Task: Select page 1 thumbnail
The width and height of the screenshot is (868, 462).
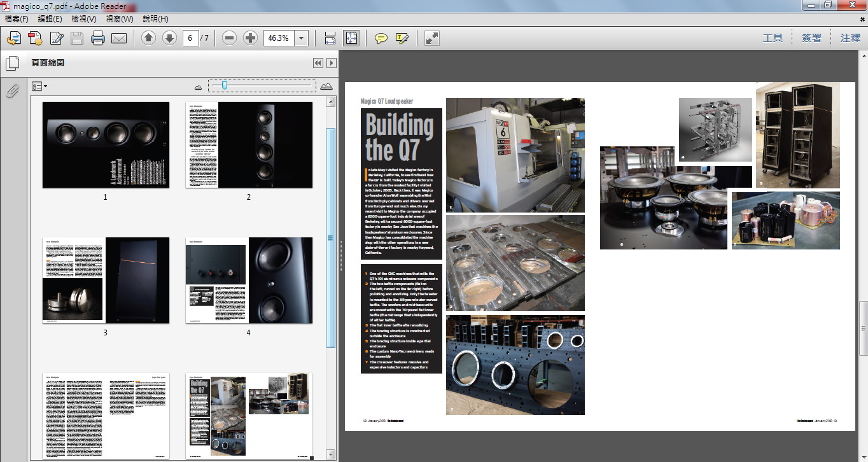Action: (106, 145)
